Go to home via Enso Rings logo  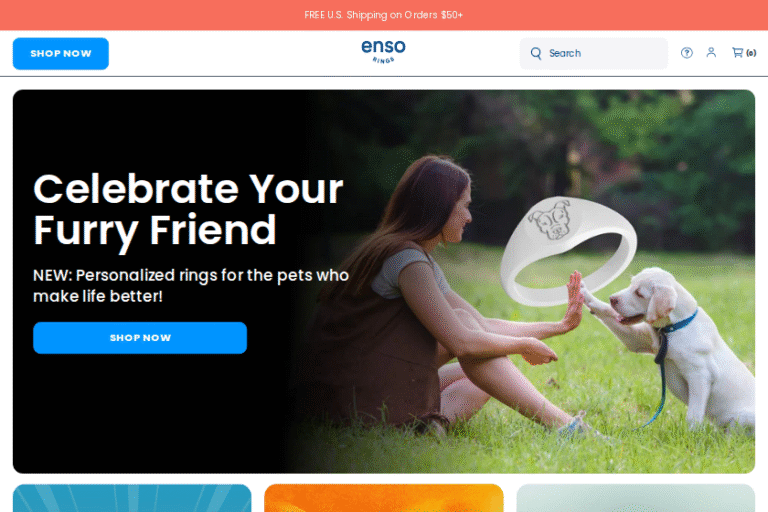pyautogui.click(x=384, y=51)
